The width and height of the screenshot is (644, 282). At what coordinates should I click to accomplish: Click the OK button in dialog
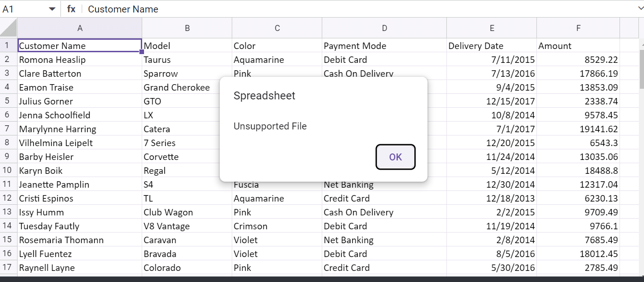[396, 157]
